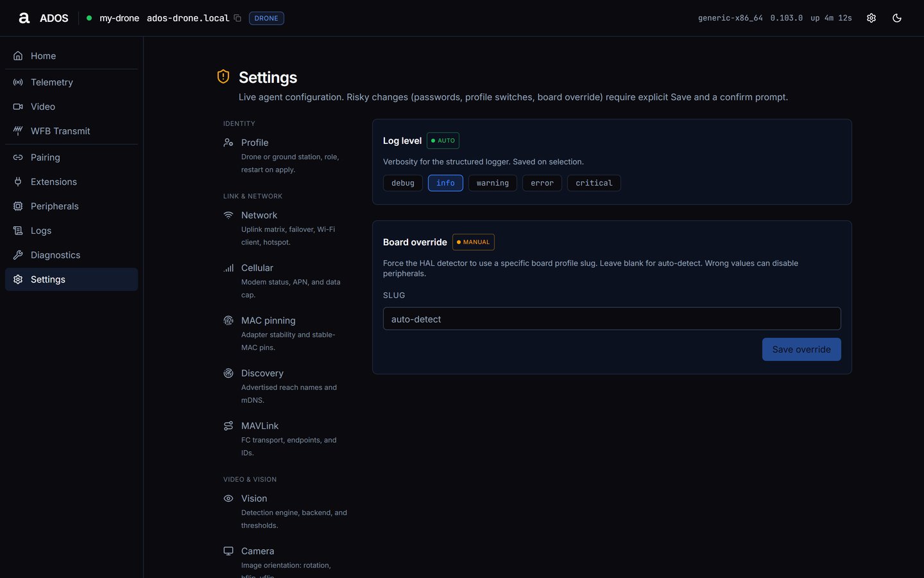Select the debug log level
The width and height of the screenshot is (924, 578).
point(403,183)
